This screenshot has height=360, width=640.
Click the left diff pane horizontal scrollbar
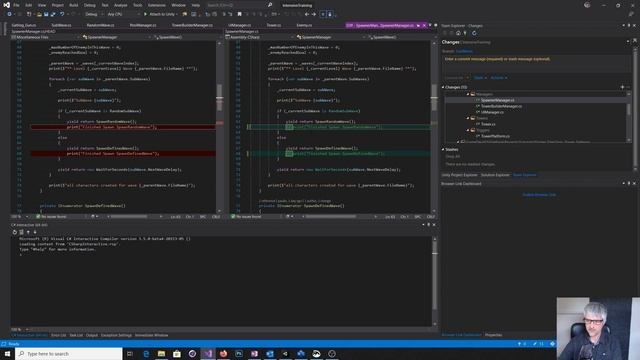coord(135,217)
